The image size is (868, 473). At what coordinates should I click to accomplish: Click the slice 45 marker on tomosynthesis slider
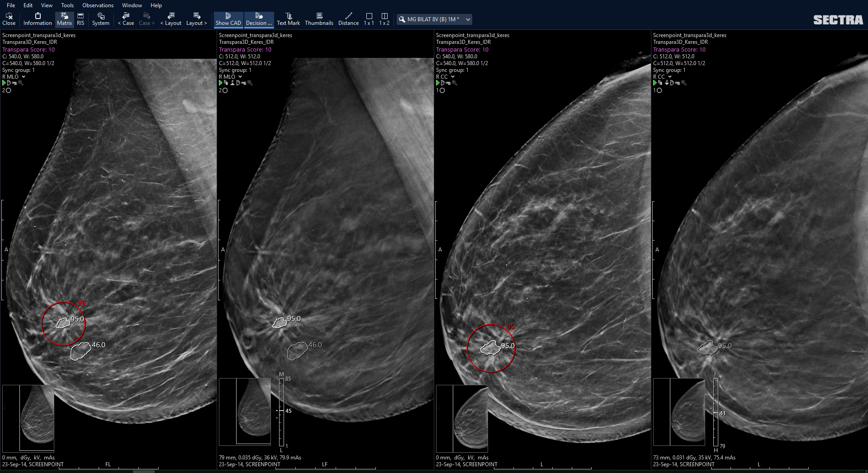(x=281, y=411)
